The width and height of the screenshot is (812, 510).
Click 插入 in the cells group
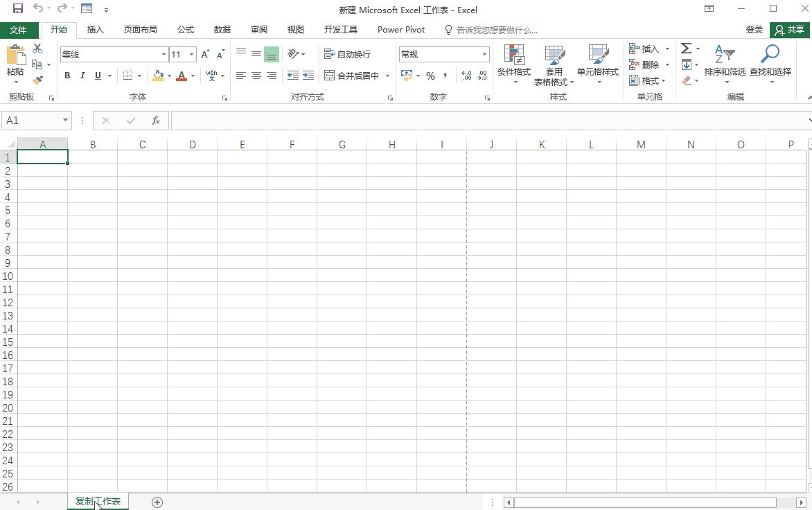coord(644,49)
